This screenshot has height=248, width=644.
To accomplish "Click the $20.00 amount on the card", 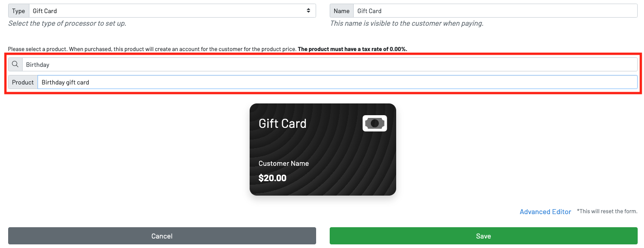I will (272, 178).
